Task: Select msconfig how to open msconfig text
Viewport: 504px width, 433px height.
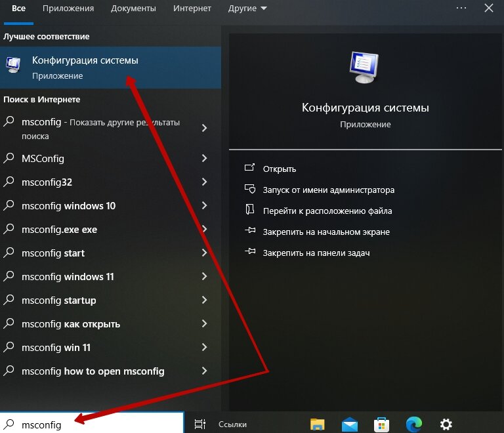Action: [x=93, y=371]
